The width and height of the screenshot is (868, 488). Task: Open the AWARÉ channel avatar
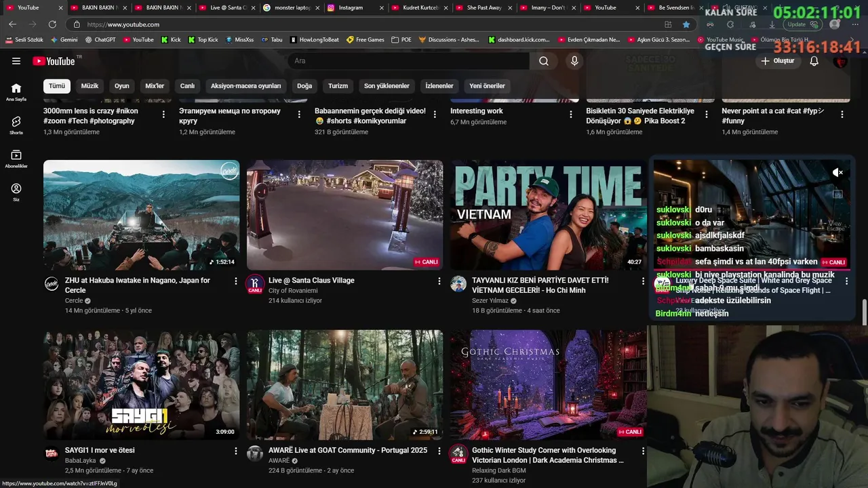pos(255,453)
